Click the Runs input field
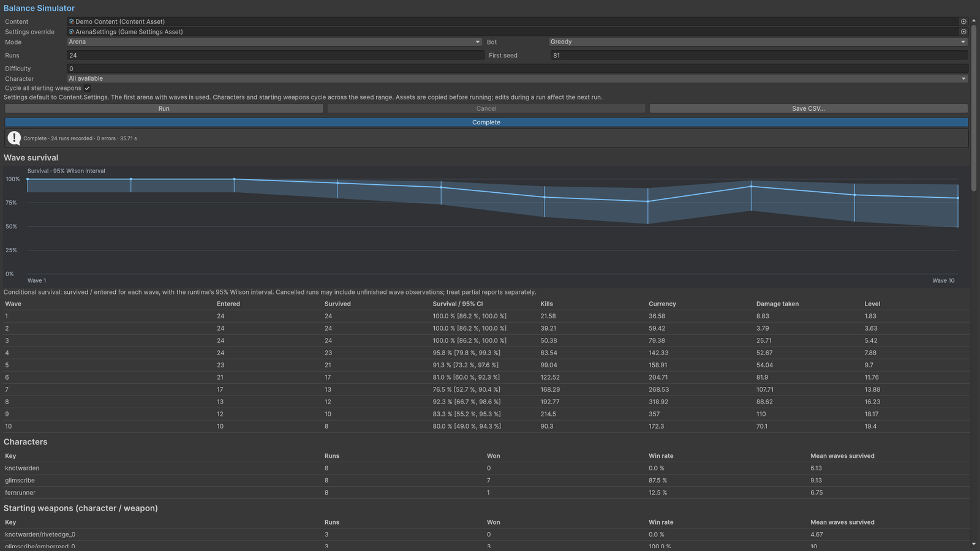This screenshot has height=551, width=980. pyautogui.click(x=276, y=55)
